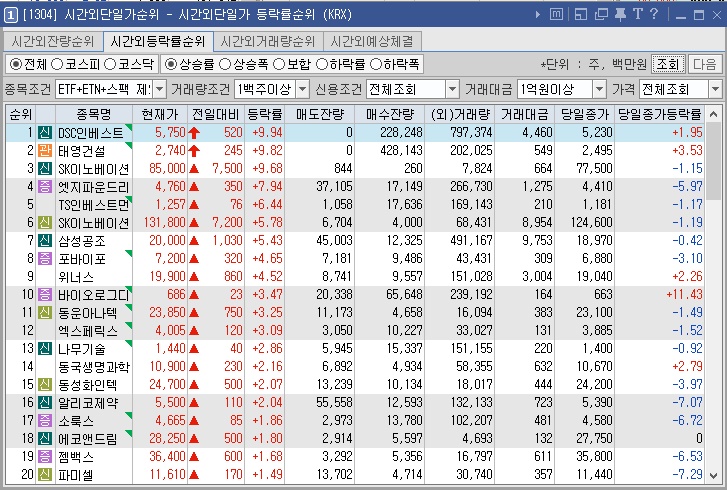The width and height of the screenshot is (727, 490).
Task: Click the 신 badge on DSC인베스트 row
Action: click(45, 133)
